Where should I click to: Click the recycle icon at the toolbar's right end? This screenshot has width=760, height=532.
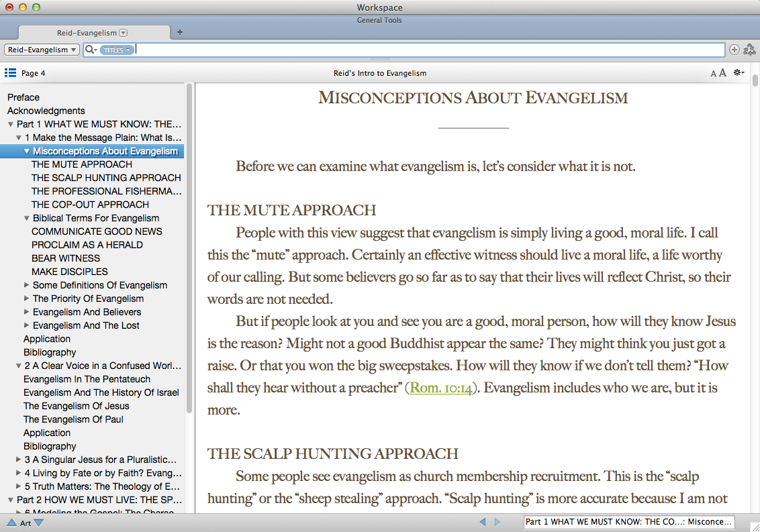click(749, 50)
